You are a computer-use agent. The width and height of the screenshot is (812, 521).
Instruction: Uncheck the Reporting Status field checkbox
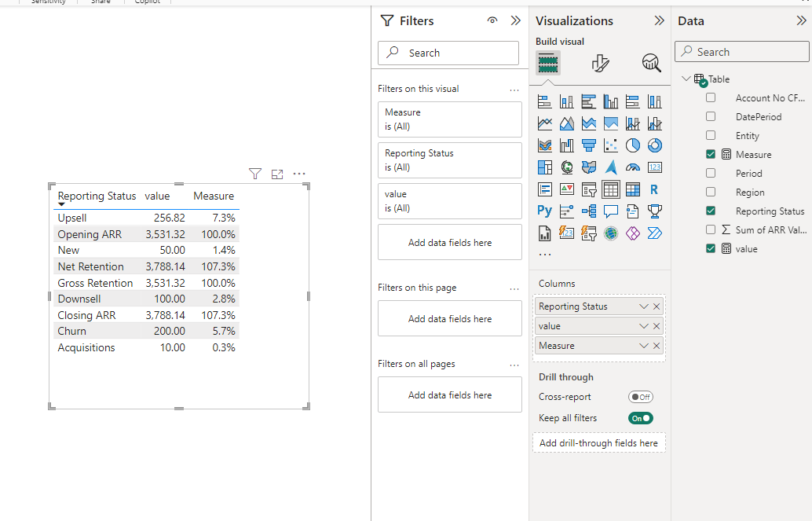coord(711,211)
